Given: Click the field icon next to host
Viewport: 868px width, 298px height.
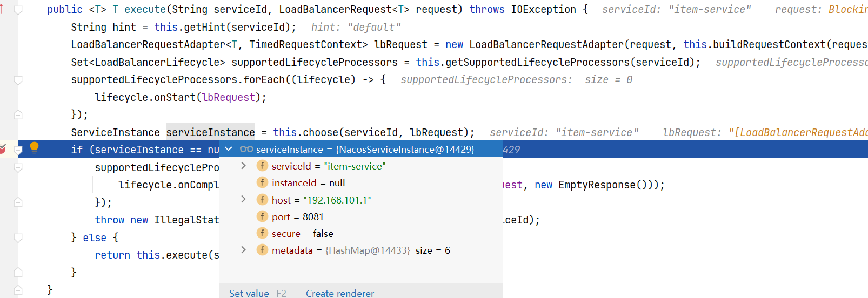Looking at the screenshot, I should tap(262, 200).
